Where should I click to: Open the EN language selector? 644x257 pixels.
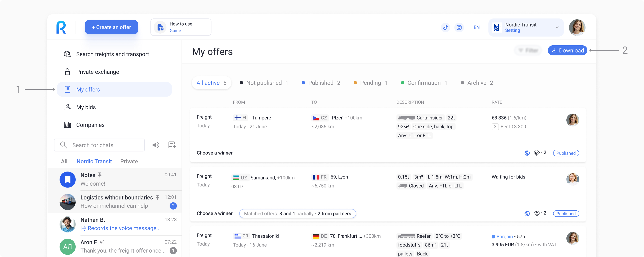[477, 27]
